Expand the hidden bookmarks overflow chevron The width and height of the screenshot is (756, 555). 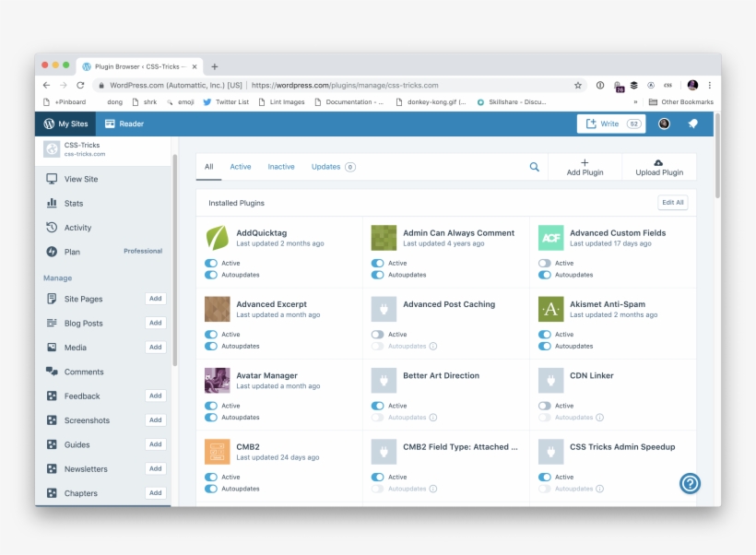click(634, 102)
